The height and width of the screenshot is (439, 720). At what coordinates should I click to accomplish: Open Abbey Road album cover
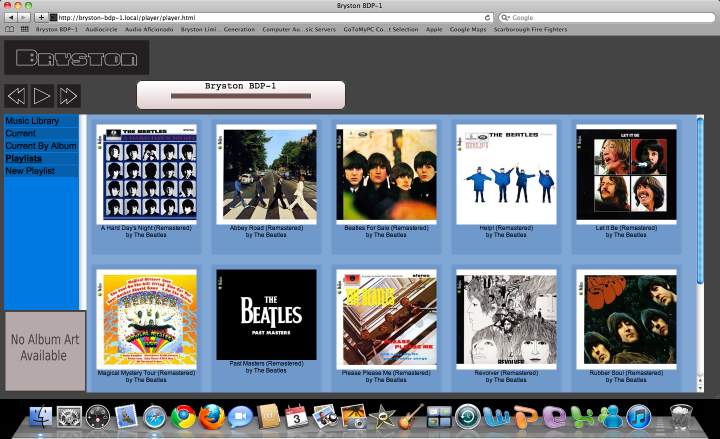coord(266,174)
